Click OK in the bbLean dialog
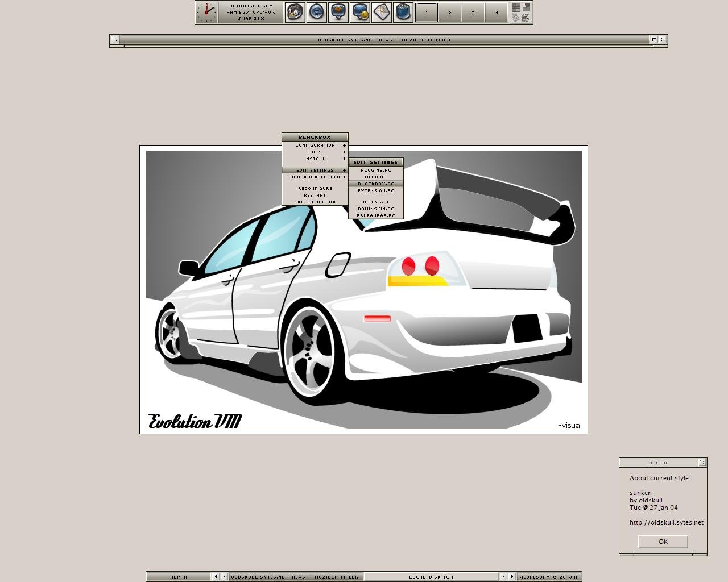 tap(663, 542)
